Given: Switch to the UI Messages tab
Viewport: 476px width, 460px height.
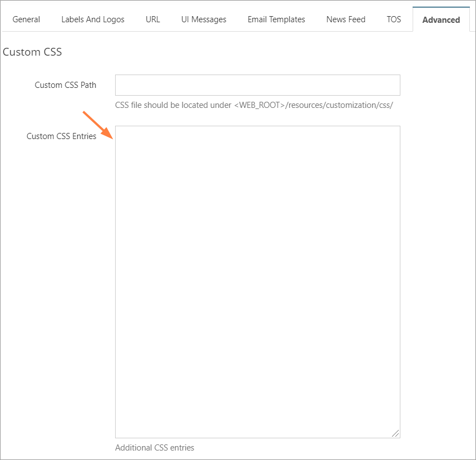Looking at the screenshot, I should pos(204,19).
